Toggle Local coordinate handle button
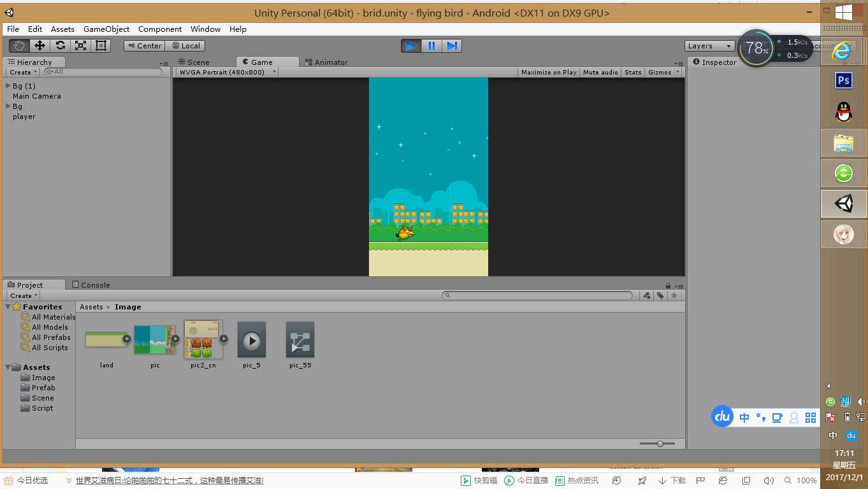 coord(186,46)
